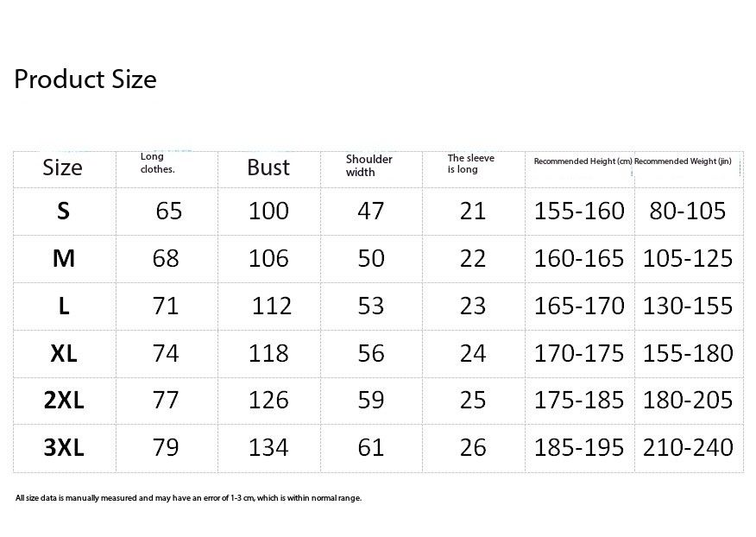Click the L size row label
This screenshot has width=756, height=537.
point(63,306)
